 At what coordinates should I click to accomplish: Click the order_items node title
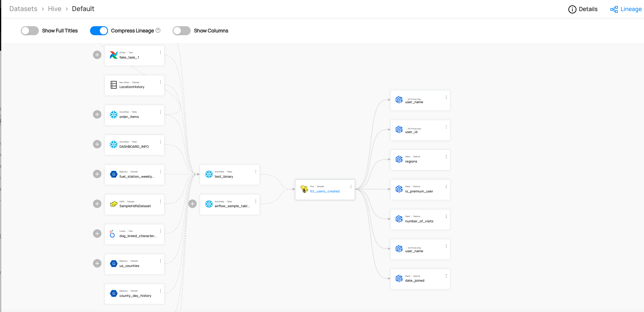coord(129,117)
